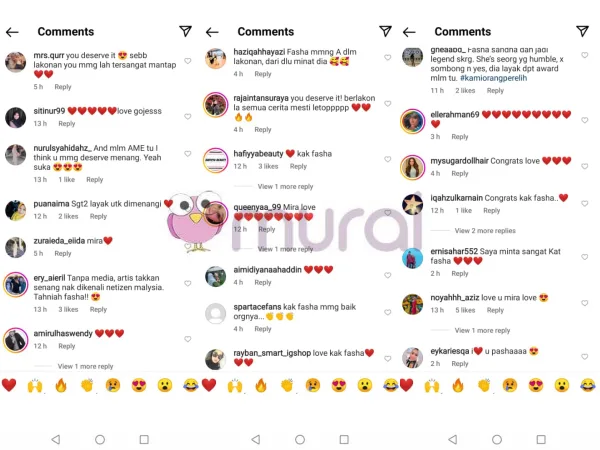Expand View 1 more reply under hafiyyabeauty
Screen dimensions: 600x450
pos(285,186)
